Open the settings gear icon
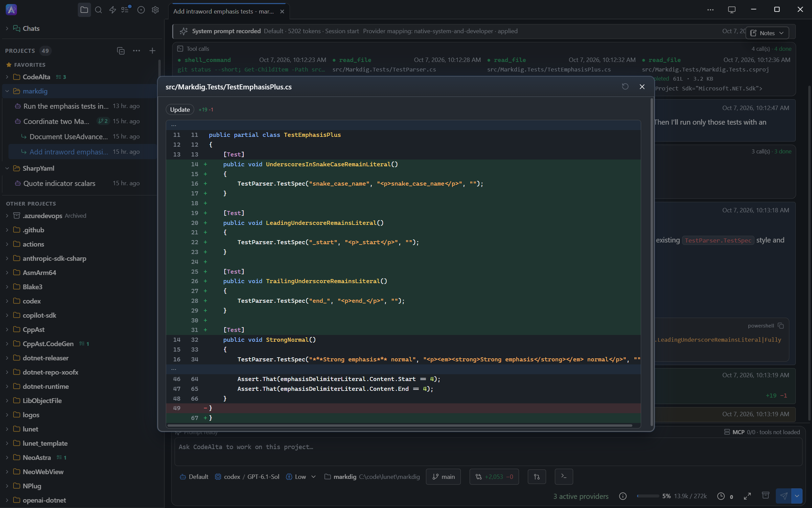Image resolution: width=812 pixels, height=508 pixels. pyautogui.click(x=155, y=10)
